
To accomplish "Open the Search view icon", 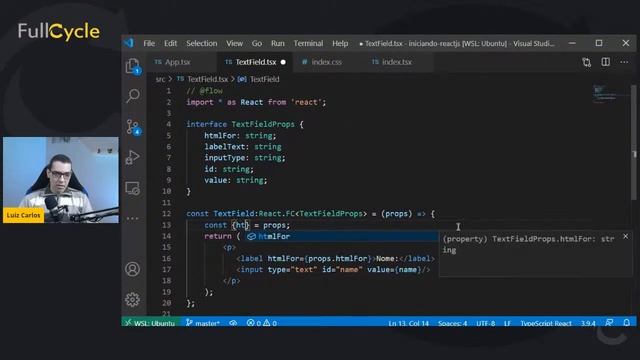I will coord(133,96).
